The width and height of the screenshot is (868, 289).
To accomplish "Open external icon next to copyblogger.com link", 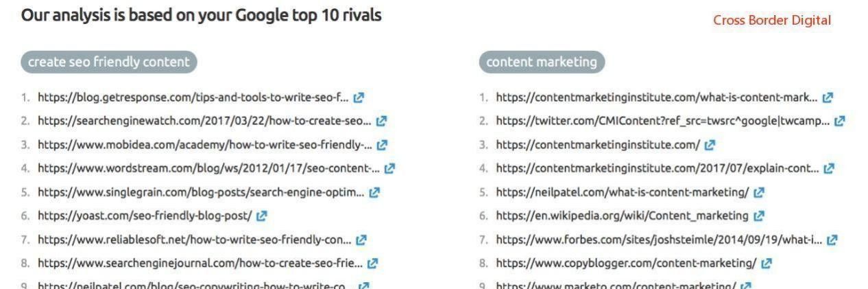I will pyautogui.click(x=767, y=263).
